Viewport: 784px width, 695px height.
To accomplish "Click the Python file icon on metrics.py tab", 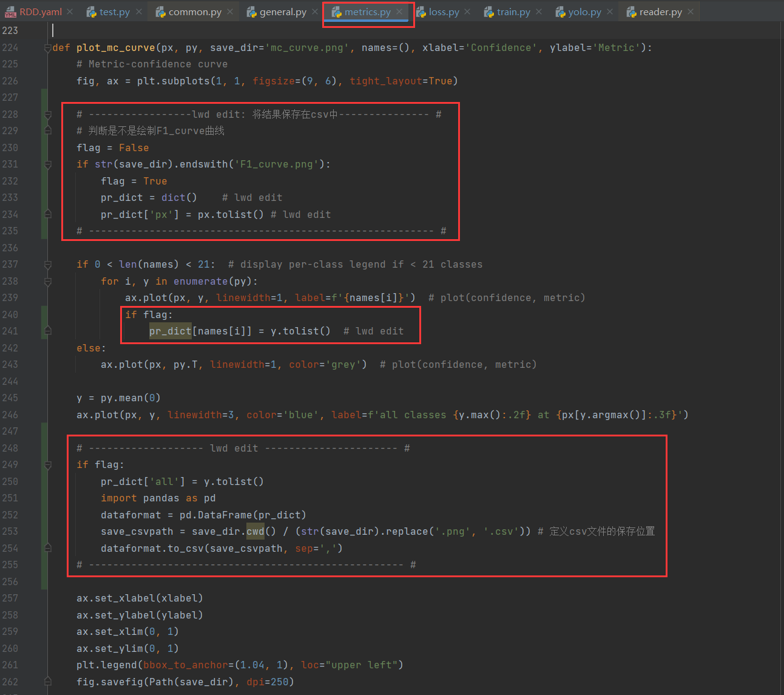I will tap(337, 12).
